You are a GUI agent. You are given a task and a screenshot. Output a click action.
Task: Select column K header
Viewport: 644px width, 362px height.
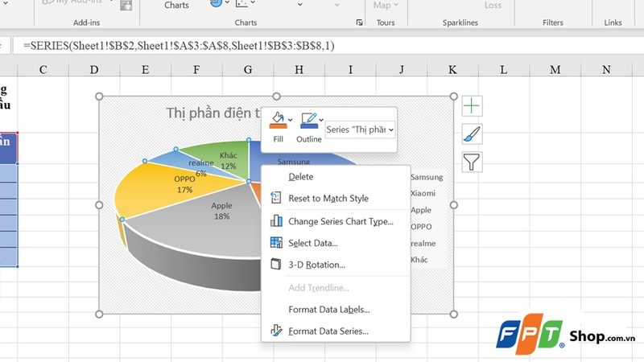click(x=452, y=69)
